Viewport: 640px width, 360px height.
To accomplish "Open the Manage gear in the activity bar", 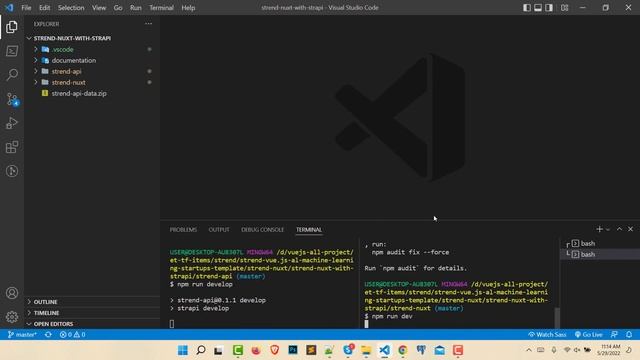I will click(12, 316).
